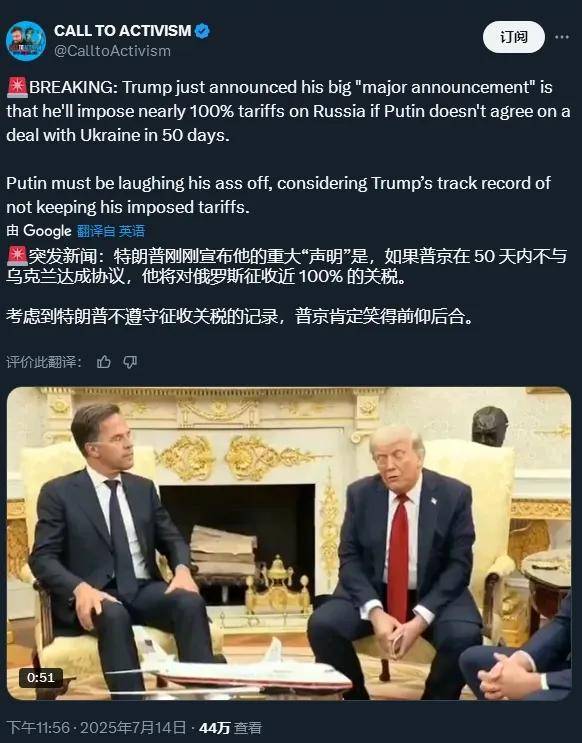Screen dimensions: 582x743
Task: Click the translated Chinese tweet text
Action: 287,286
